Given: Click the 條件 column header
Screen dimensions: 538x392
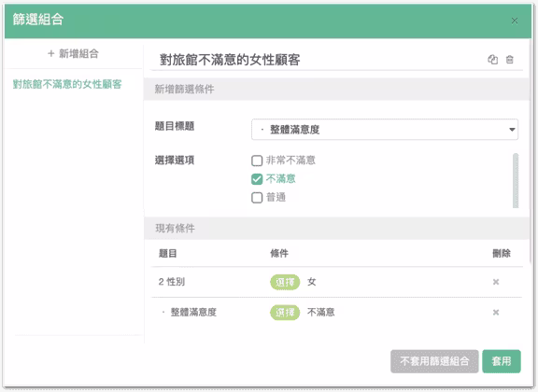Looking at the screenshot, I should click(279, 254).
